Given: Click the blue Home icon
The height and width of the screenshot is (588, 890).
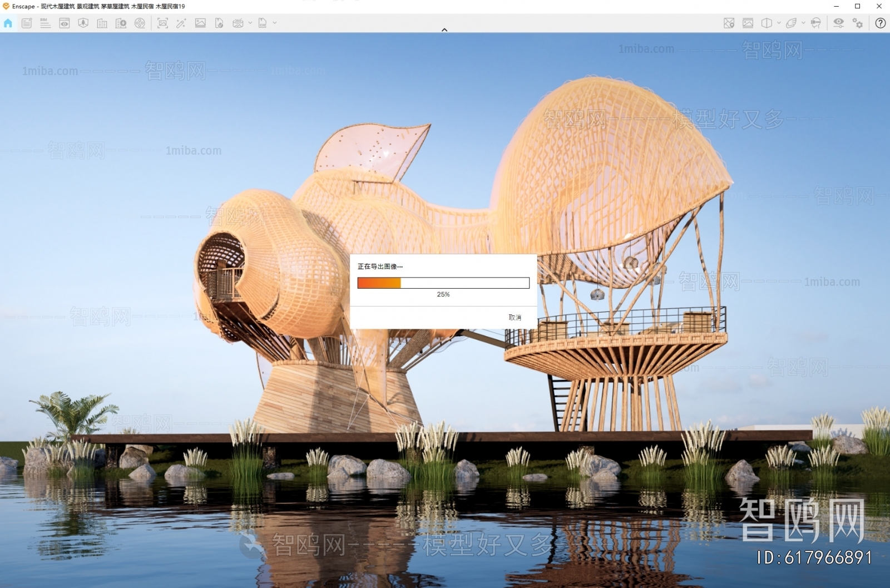Looking at the screenshot, I should pyautogui.click(x=8, y=23).
